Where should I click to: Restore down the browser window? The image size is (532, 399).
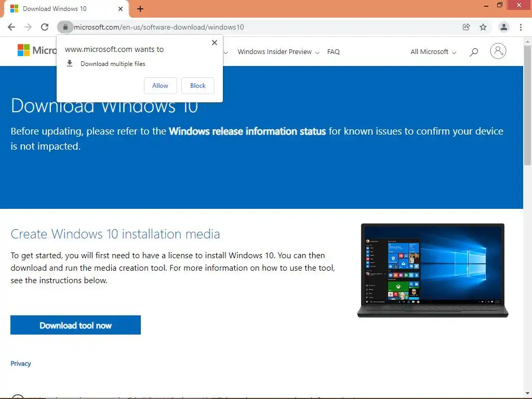(x=499, y=5)
